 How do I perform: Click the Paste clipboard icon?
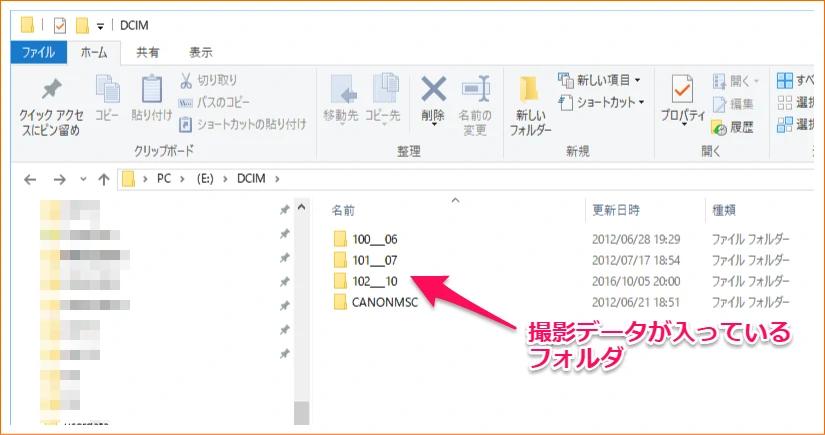click(152, 90)
